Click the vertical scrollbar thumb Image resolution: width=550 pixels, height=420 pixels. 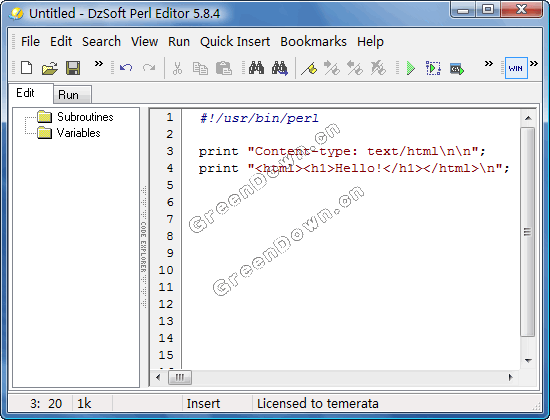click(527, 232)
